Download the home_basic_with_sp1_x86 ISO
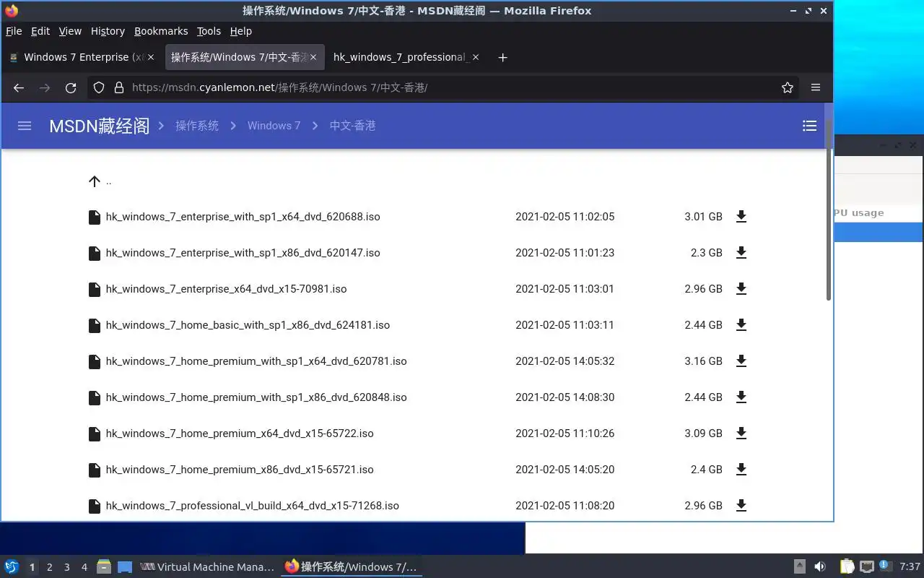This screenshot has width=924, height=578. click(741, 325)
